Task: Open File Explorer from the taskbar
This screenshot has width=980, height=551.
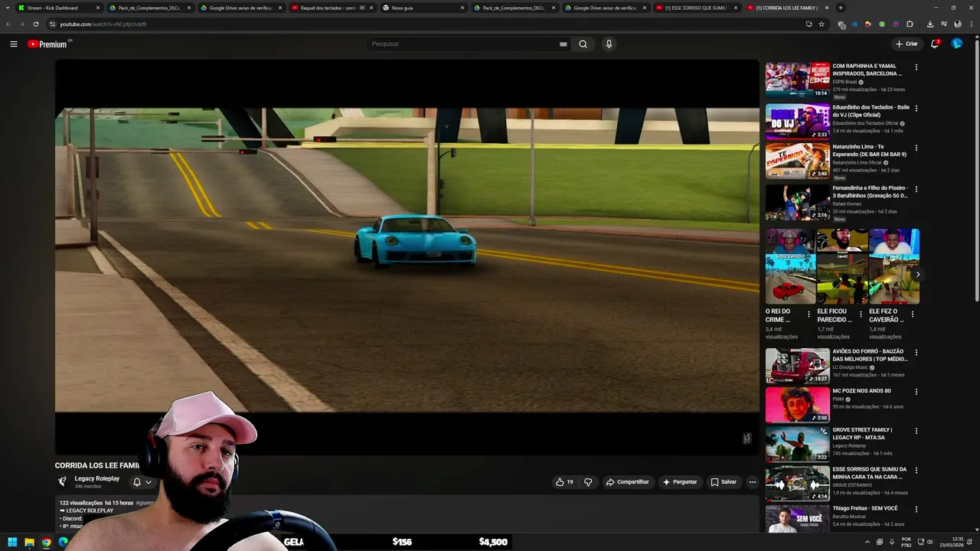Action: (29, 542)
